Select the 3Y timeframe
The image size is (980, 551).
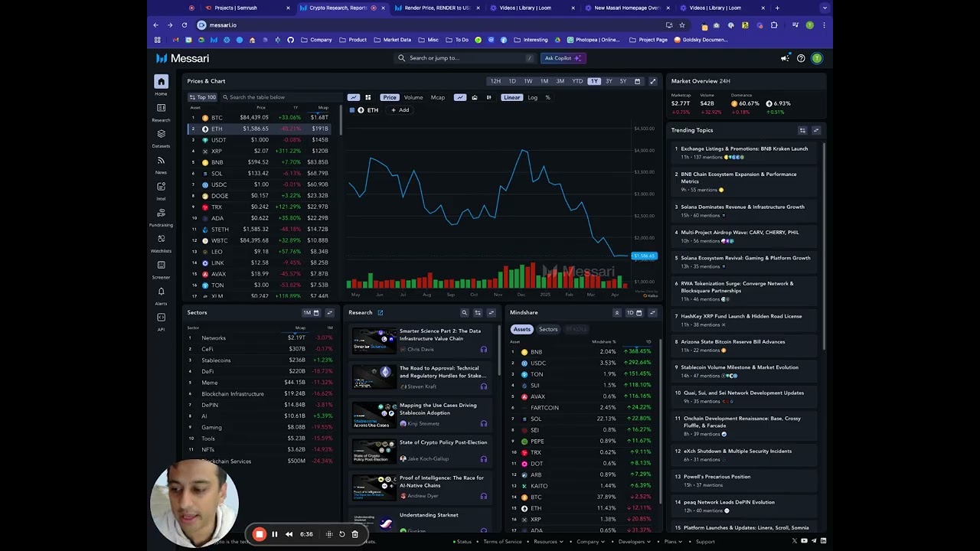609,81
